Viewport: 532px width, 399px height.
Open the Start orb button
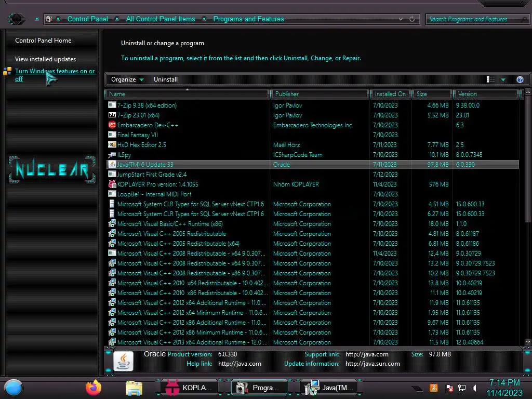click(13, 388)
